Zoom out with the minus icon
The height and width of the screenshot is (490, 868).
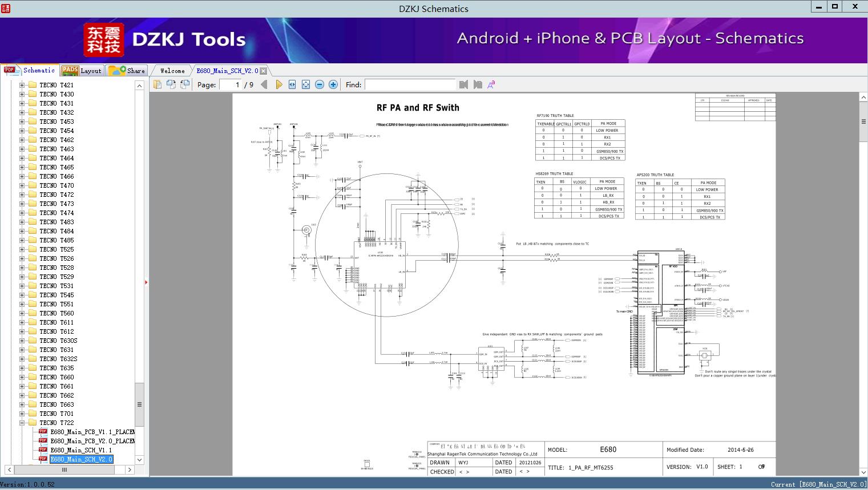coord(320,84)
